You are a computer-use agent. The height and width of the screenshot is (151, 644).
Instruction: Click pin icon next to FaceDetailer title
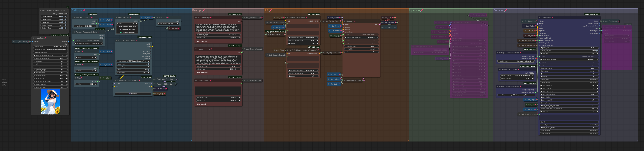(x=552, y=18)
